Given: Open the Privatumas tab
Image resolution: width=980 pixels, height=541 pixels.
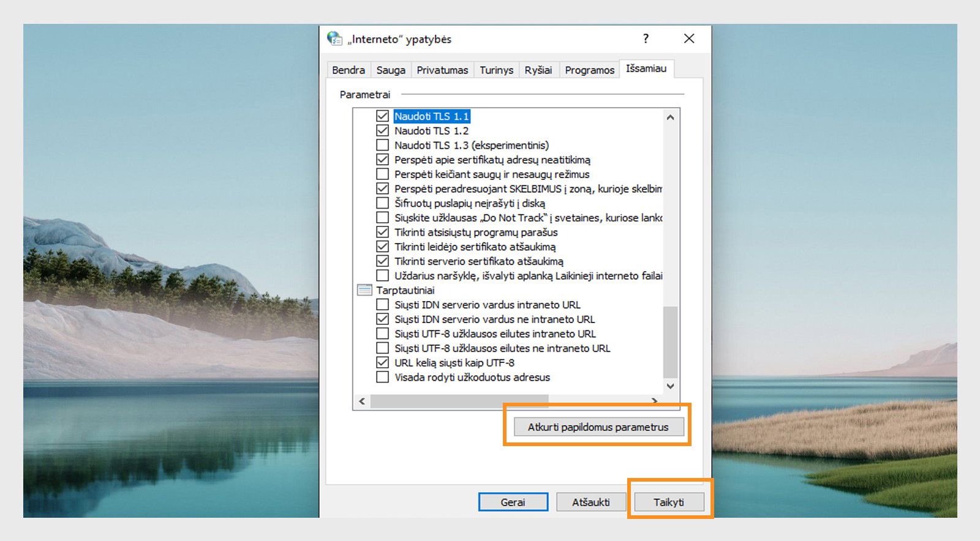Looking at the screenshot, I should point(442,70).
